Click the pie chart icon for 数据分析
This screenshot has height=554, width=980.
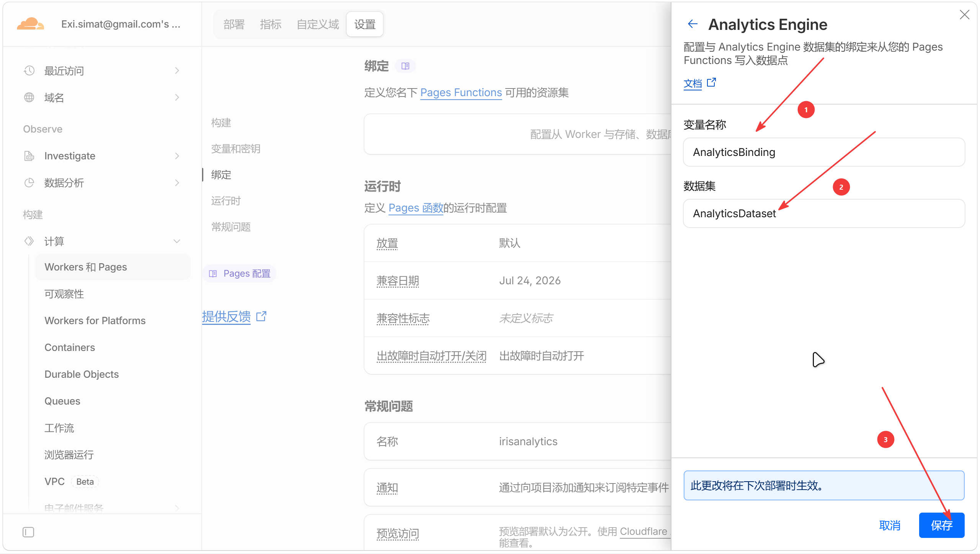pyautogui.click(x=29, y=183)
